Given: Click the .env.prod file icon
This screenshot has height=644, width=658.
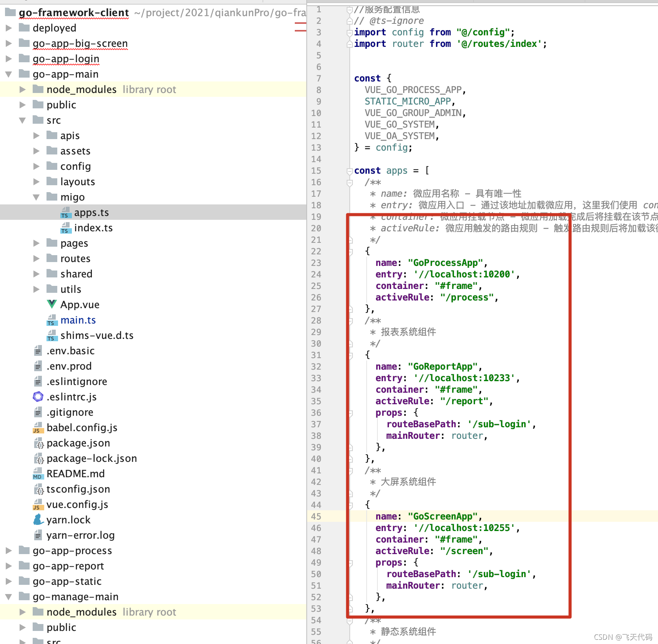Looking at the screenshot, I should point(38,366).
